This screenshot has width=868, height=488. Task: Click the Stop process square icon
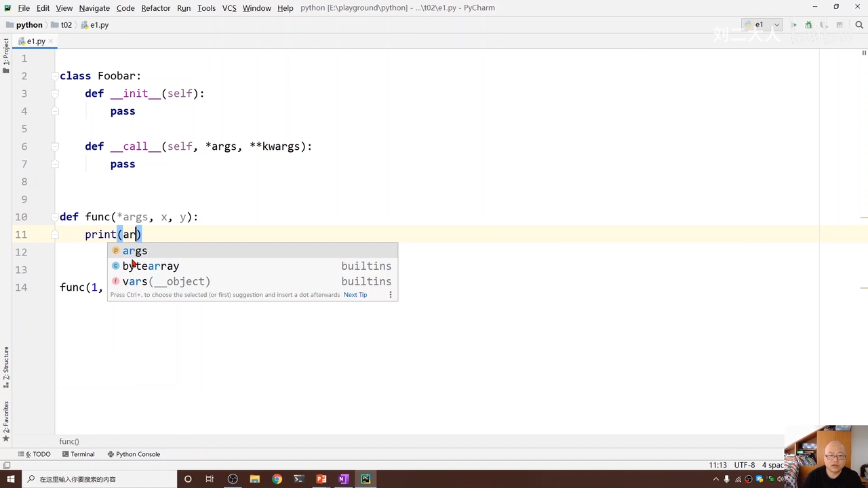(x=840, y=25)
